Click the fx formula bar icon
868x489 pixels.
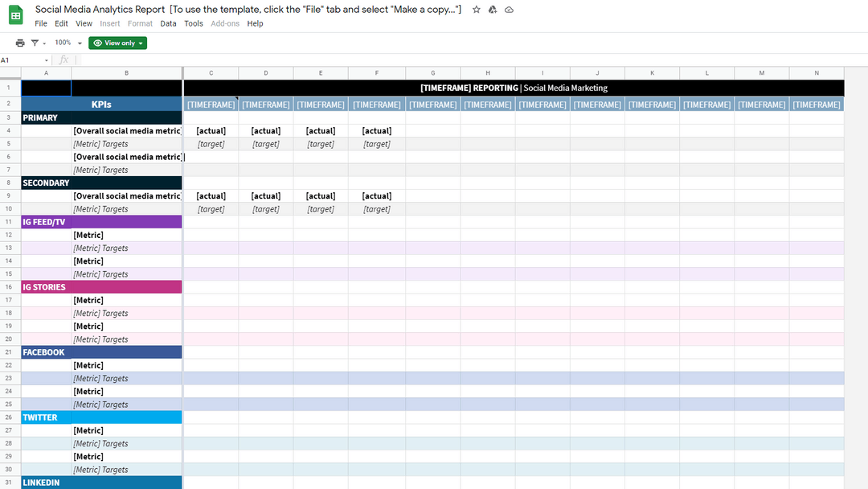(x=63, y=59)
